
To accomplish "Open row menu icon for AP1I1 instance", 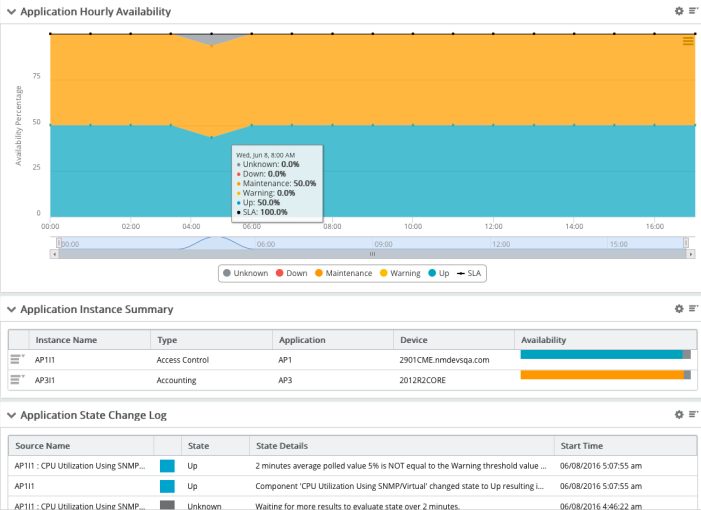I will click(17, 359).
